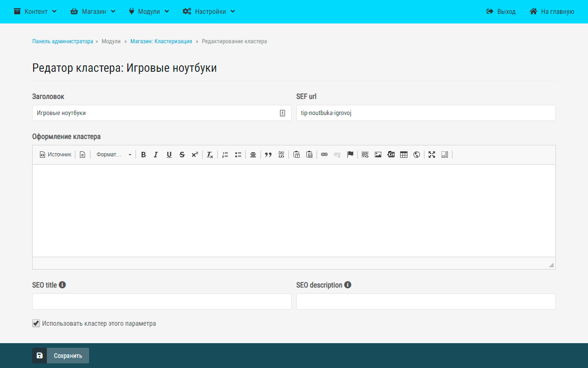Insert a numbered list
Viewport: 588px width, 368px height.
pyautogui.click(x=225, y=155)
